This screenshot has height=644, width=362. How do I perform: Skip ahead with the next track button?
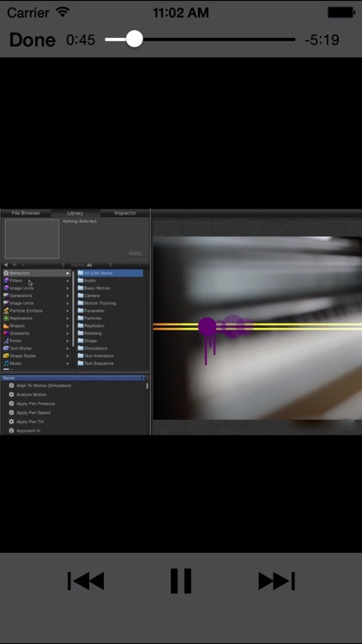click(276, 580)
